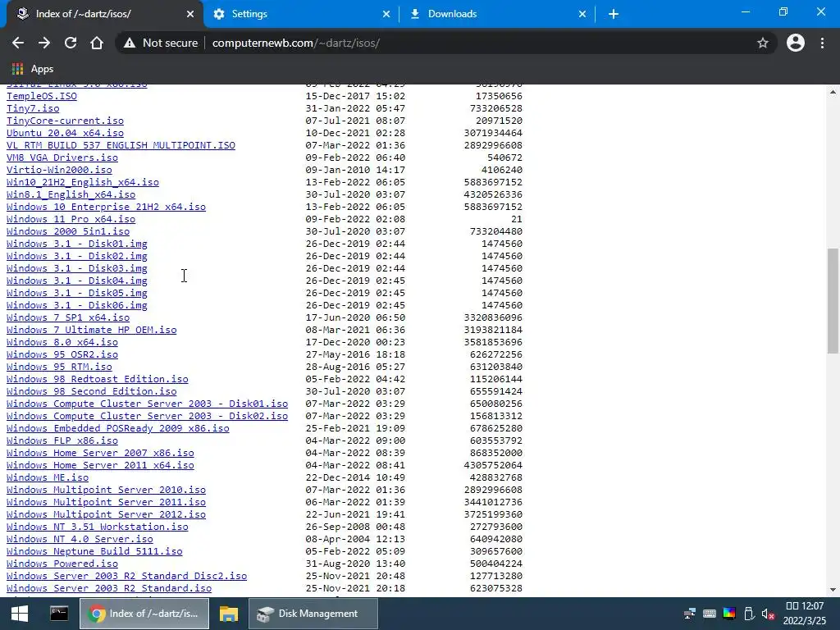This screenshot has height=630, width=840.
Task: Switch to the Downloads tab
Action: pyautogui.click(x=497, y=14)
